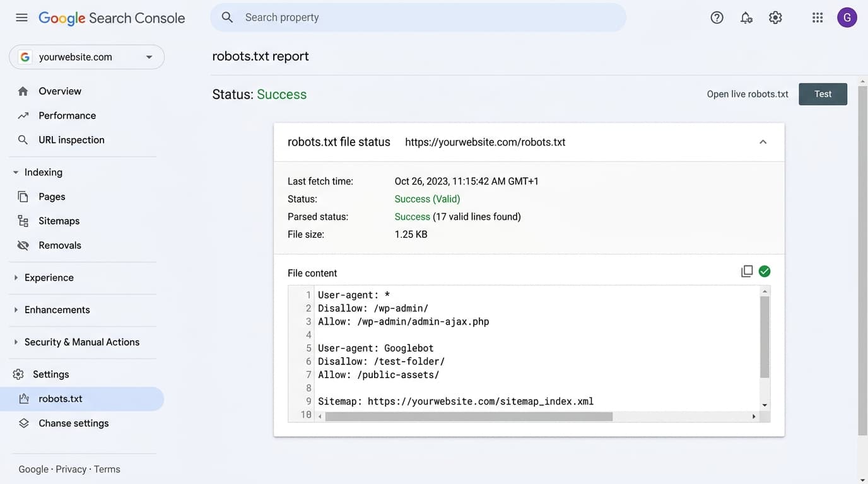Image resolution: width=868 pixels, height=484 pixels.
Task: Click the 'Allow: /wp-admin/admin-ajax.php' line
Action: click(x=404, y=321)
